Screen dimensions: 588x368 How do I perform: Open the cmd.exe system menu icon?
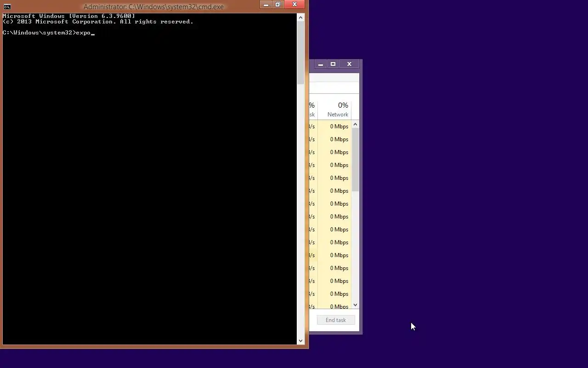(x=7, y=6)
